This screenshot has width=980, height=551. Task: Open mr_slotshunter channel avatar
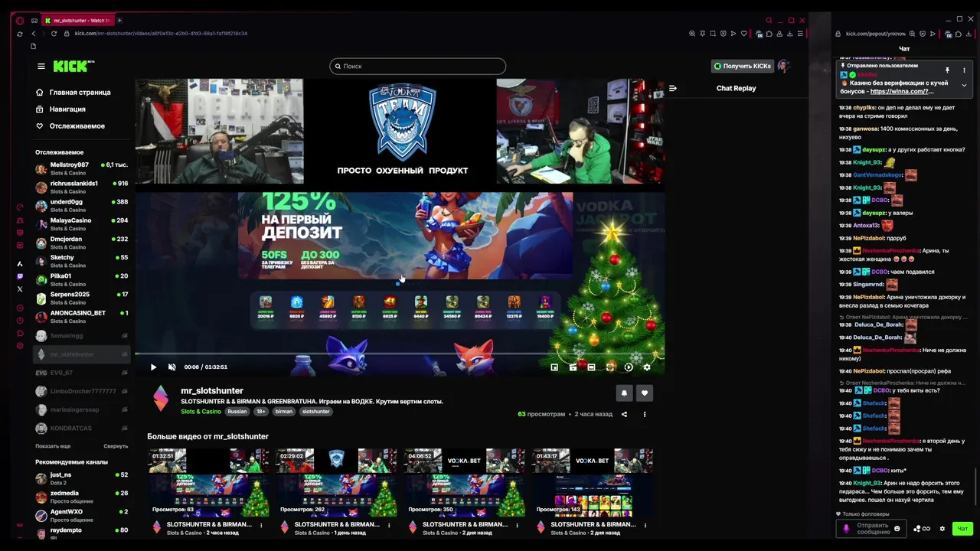coord(161,399)
